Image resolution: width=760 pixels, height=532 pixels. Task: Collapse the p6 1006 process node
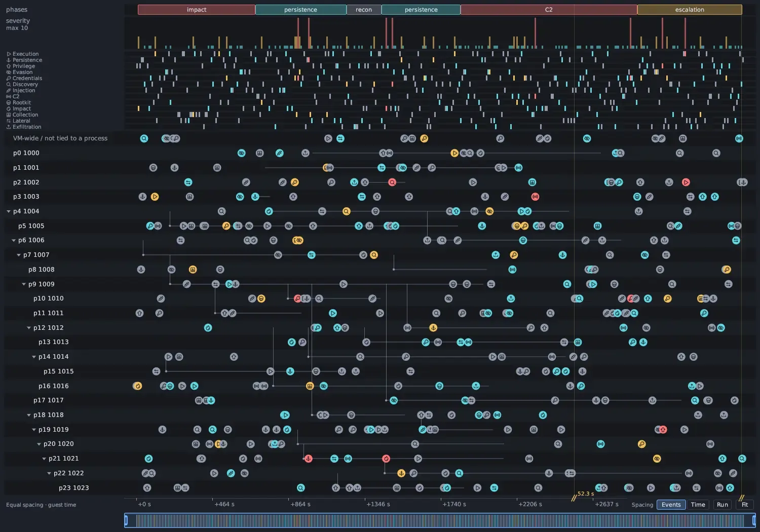point(14,240)
